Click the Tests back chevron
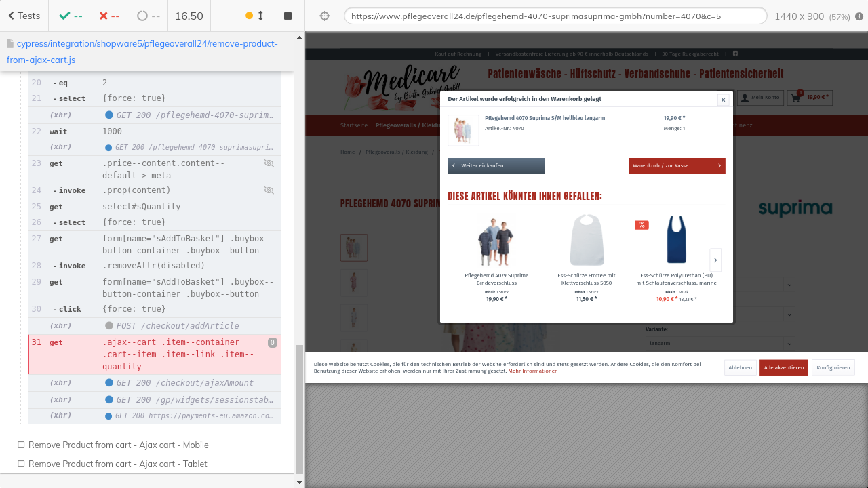868x488 pixels. tap(12, 16)
